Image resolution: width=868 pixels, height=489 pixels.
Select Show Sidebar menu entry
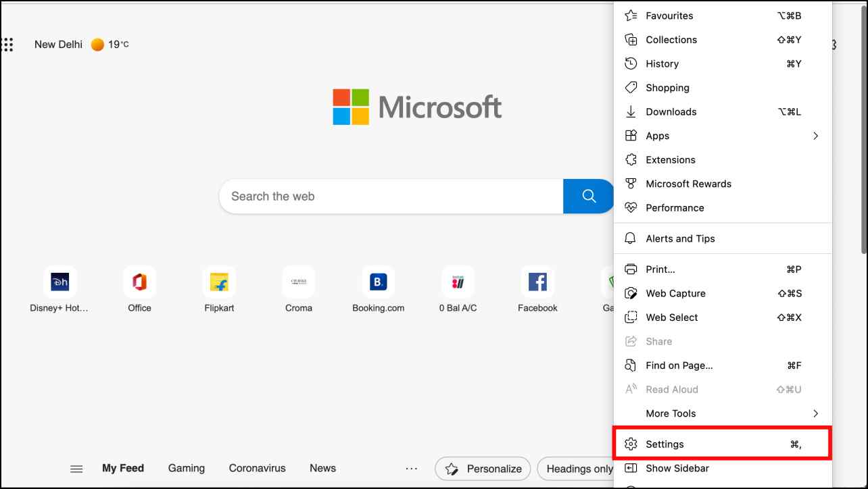723,468
